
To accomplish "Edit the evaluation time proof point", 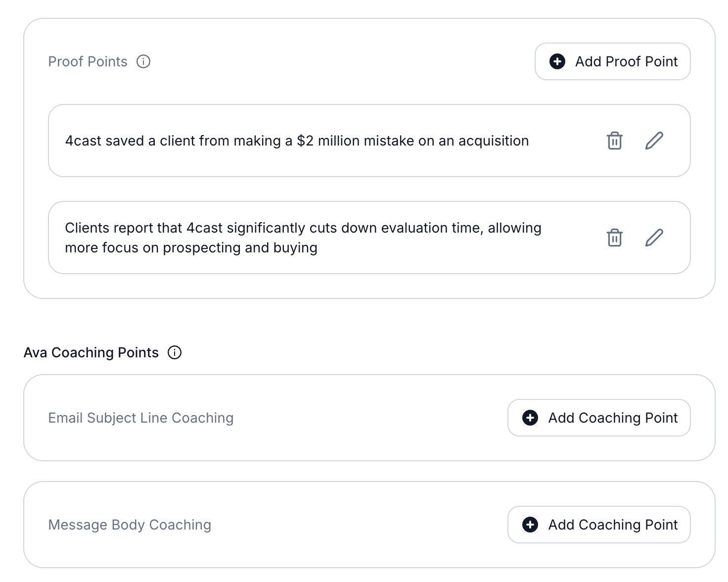I will tap(654, 238).
